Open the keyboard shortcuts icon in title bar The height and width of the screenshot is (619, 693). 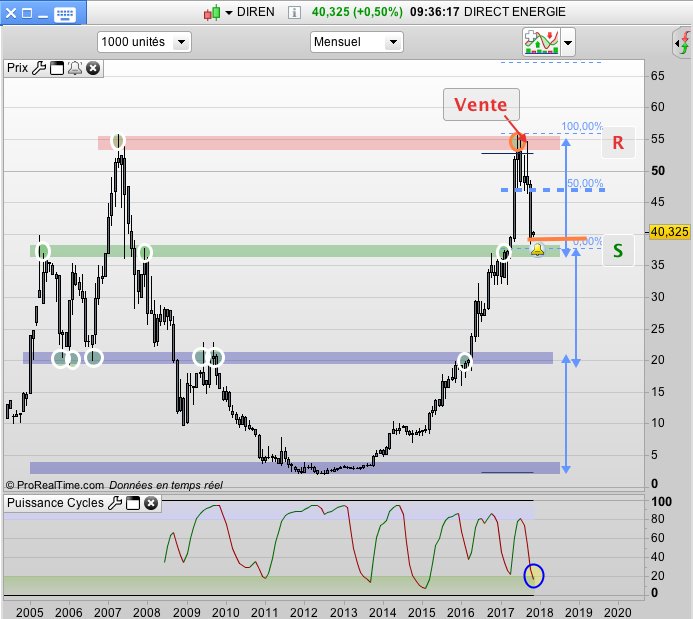coord(65,14)
